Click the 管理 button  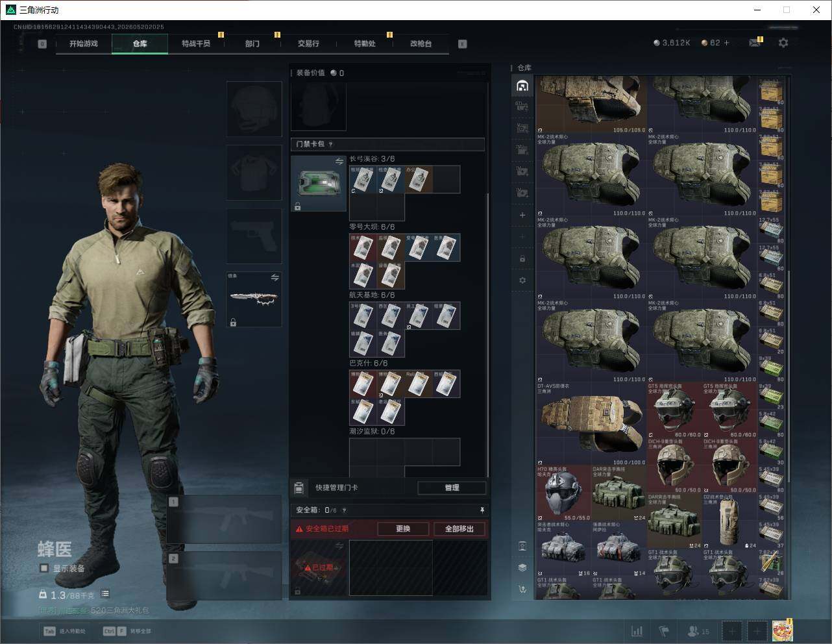452,488
